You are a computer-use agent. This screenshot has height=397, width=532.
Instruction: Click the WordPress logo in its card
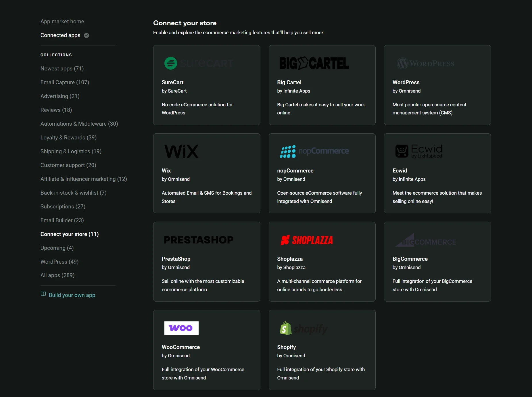click(x=425, y=63)
